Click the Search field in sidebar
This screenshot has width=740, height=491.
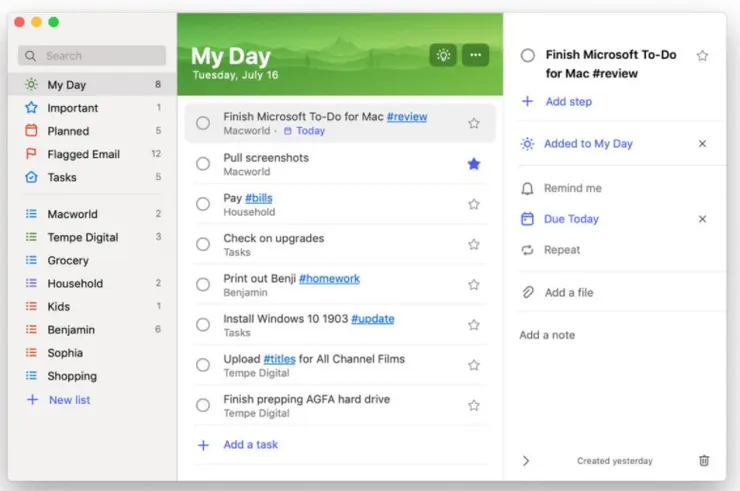tap(92, 56)
